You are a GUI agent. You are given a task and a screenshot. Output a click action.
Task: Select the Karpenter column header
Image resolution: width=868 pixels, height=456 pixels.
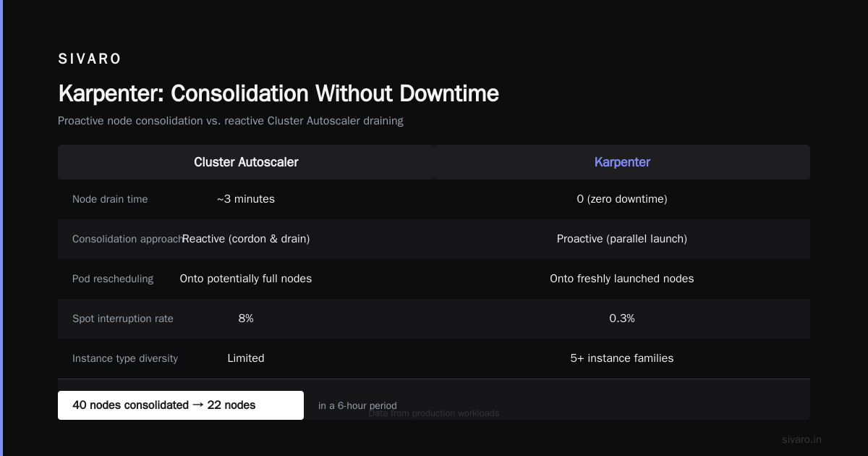click(x=622, y=162)
